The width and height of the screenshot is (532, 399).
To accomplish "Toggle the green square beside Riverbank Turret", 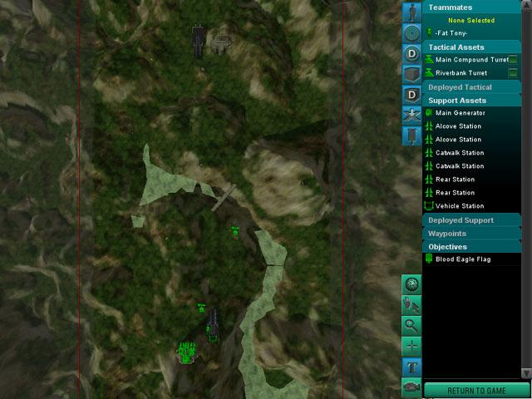I will (x=513, y=73).
